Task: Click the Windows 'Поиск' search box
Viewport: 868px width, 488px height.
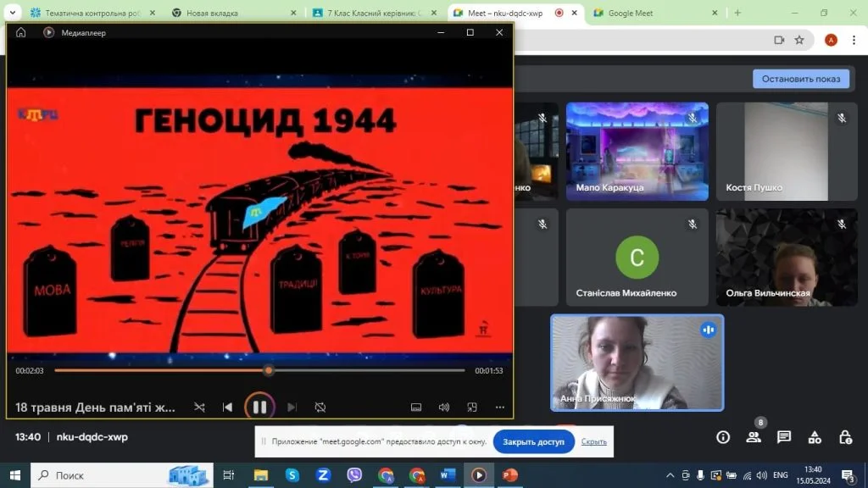Action: (x=122, y=475)
